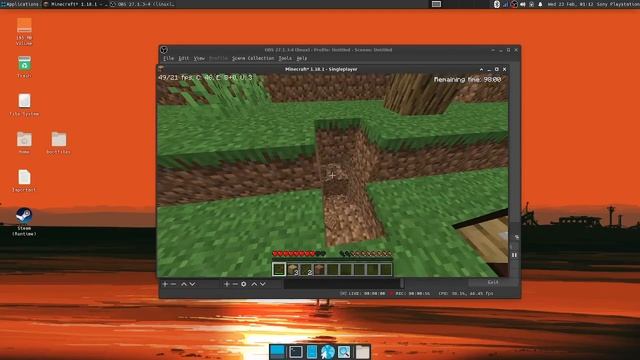The image size is (640, 360).
Task: Switch to Minecraft 1.18.1 taskbar button
Action: 75,4
